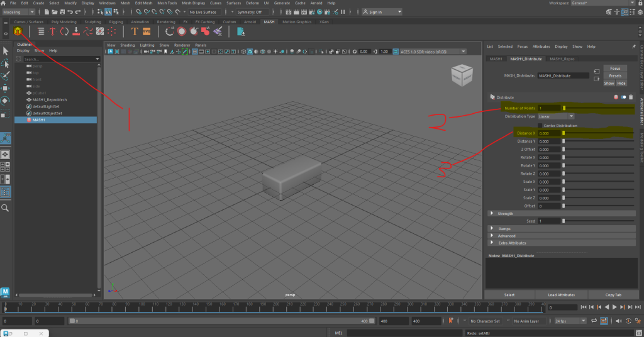This screenshot has width=644, height=337.
Task: Click the search magnifier icon in left sidebar
Action: [x=5, y=207]
